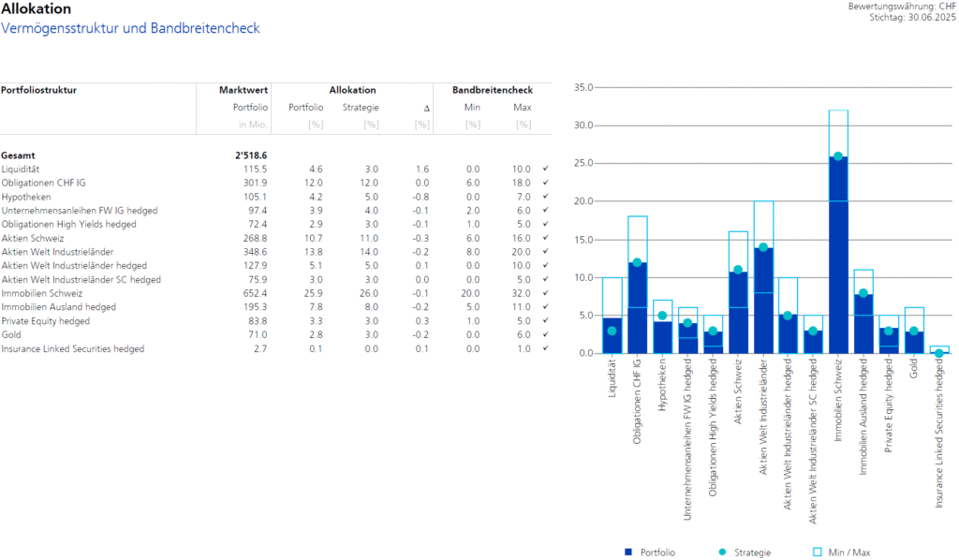This screenshot has width=959, height=560.
Task: Select the Private Equity hedged row label
Action: 46,321
